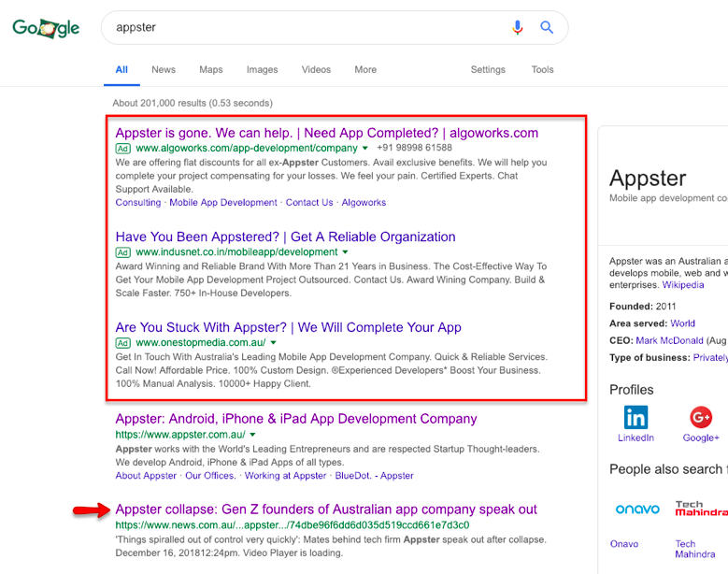This screenshot has width=728, height=574.
Task: Open the Contact Us sitelink
Action: click(x=309, y=203)
